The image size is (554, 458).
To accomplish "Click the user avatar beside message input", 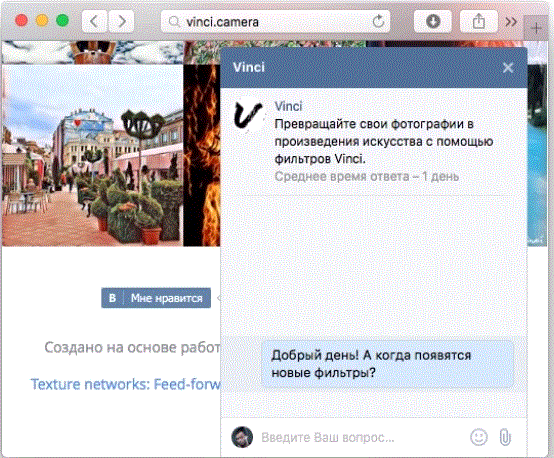I will tap(242, 437).
